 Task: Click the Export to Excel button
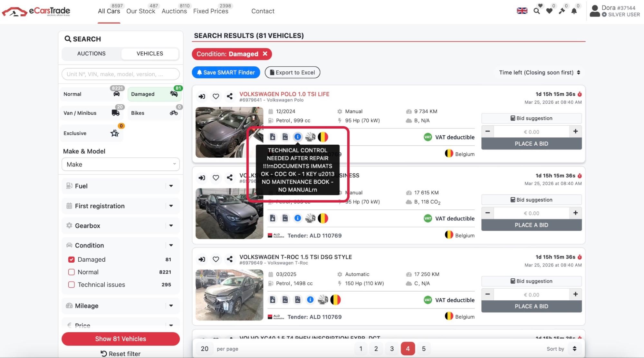(x=292, y=73)
